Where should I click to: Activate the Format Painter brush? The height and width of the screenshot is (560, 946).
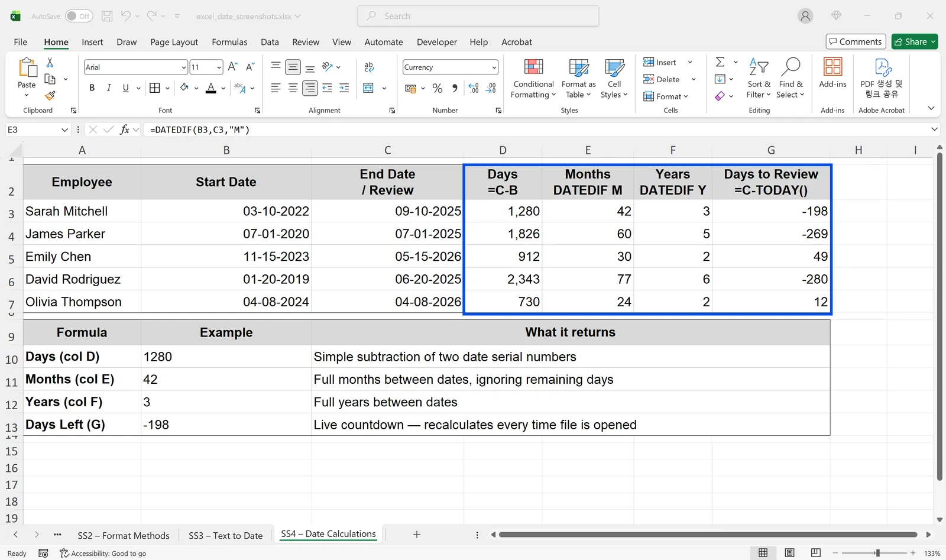50,95
